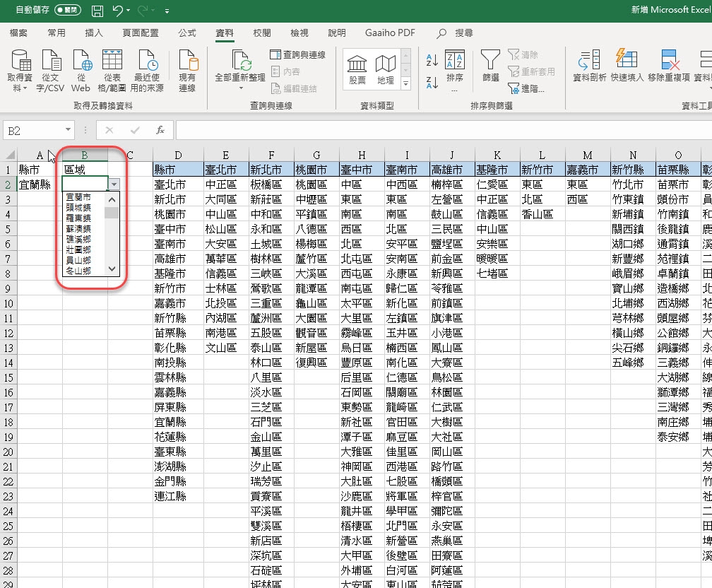The width and height of the screenshot is (712, 588).
Task: Click the 全部重新整理 refresh all icon
Action: click(x=240, y=62)
